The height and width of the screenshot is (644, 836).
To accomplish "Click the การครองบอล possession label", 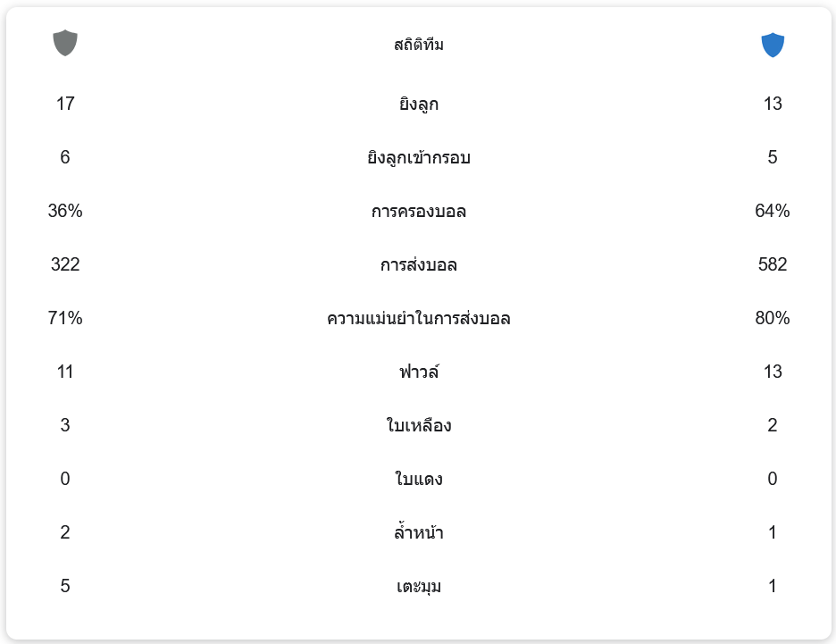I will point(418,212).
